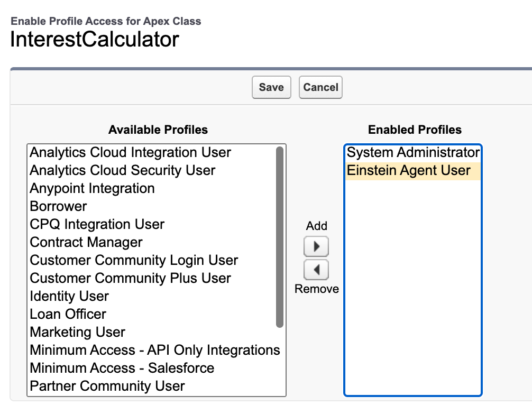The image size is (532, 405).
Task: Pick Identity User from available list
Action: 69,297
